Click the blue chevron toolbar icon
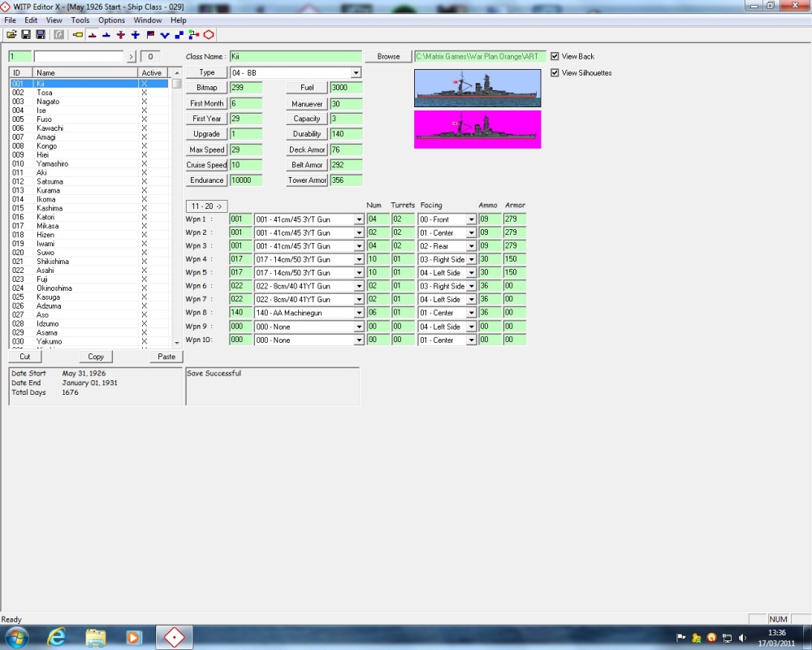This screenshot has width=812, height=650. point(165,35)
